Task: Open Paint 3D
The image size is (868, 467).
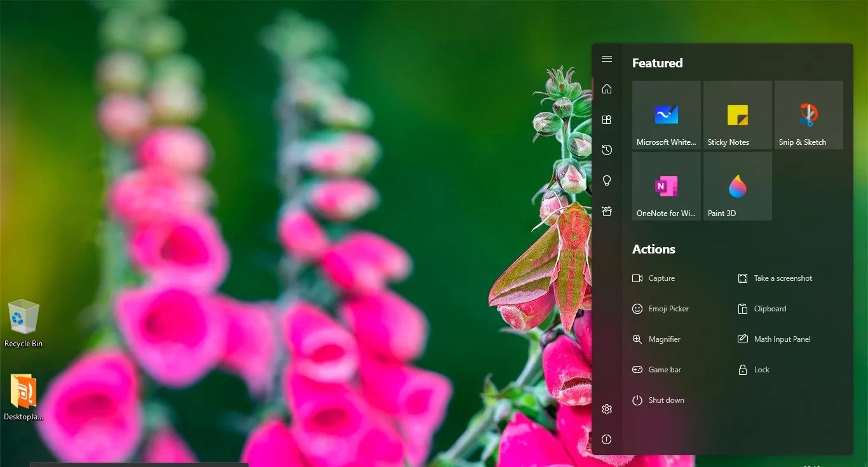Action: click(x=737, y=186)
